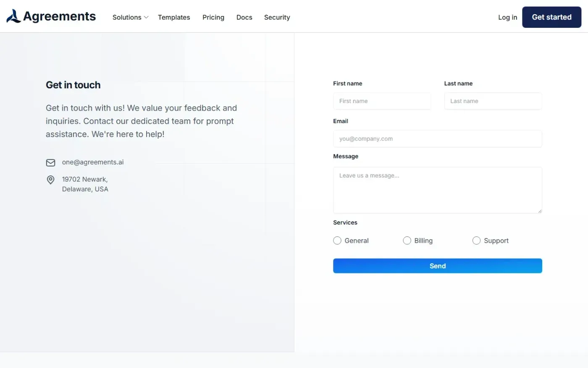The width and height of the screenshot is (588, 368).
Task: Open the Templates menu item
Action: (174, 17)
